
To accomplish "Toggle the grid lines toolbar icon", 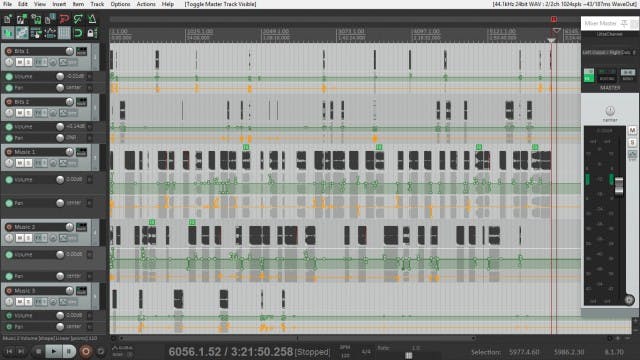I will [x=64, y=33].
